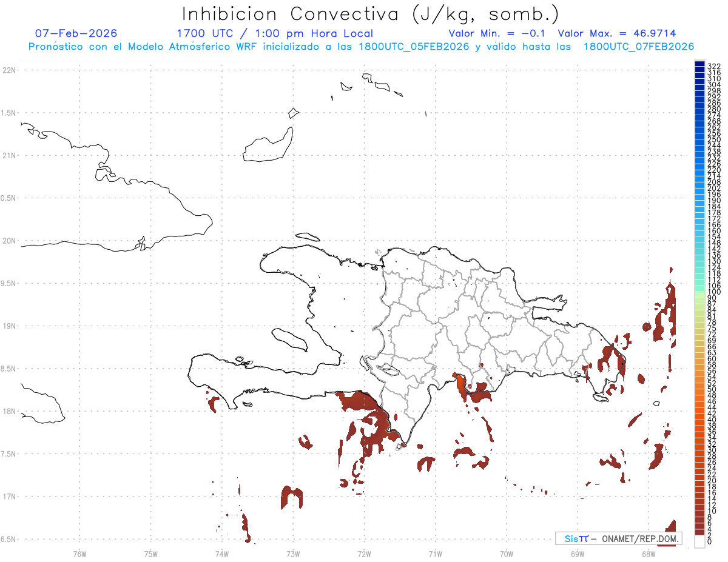Click the "73W" longitude label
Viewport: 728px width, 562px height.
click(293, 553)
